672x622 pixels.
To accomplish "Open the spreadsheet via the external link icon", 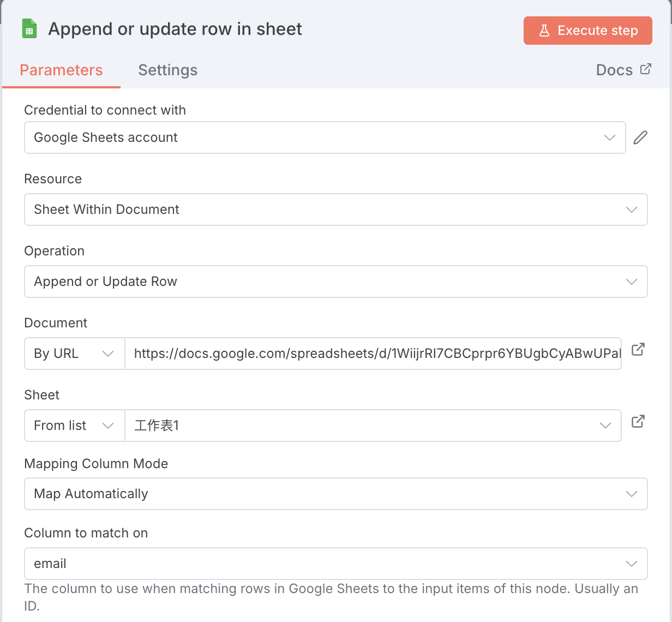I will (x=638, y=351).
